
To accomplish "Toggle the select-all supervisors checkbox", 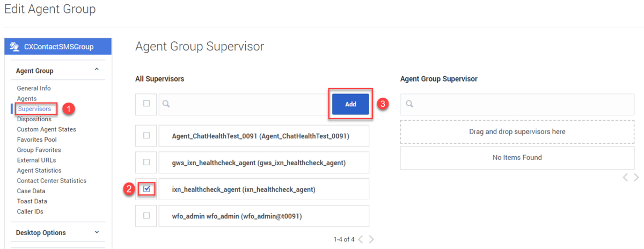I will (x=147, y=104).
